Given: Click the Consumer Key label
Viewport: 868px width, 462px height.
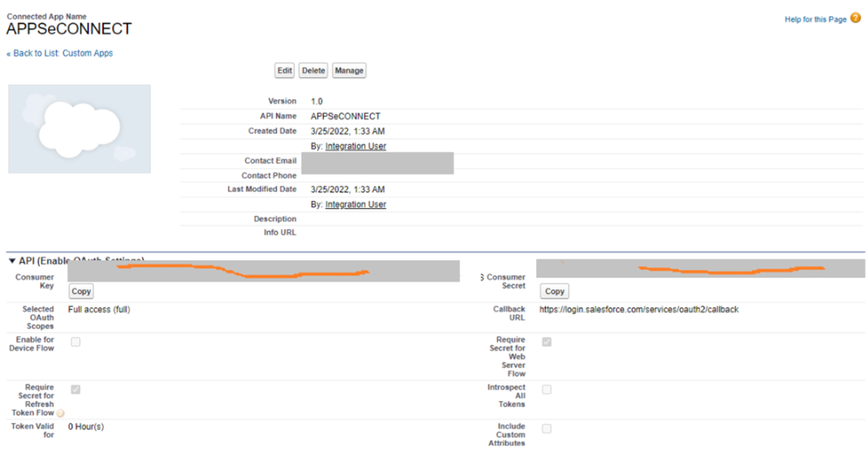Looking at the screenshot, I should (x=34, y=281).
